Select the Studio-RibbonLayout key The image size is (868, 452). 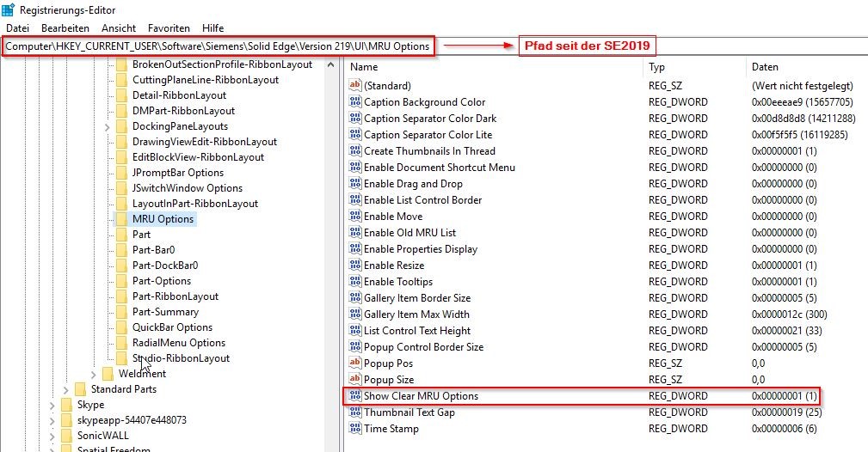(181, 358)
